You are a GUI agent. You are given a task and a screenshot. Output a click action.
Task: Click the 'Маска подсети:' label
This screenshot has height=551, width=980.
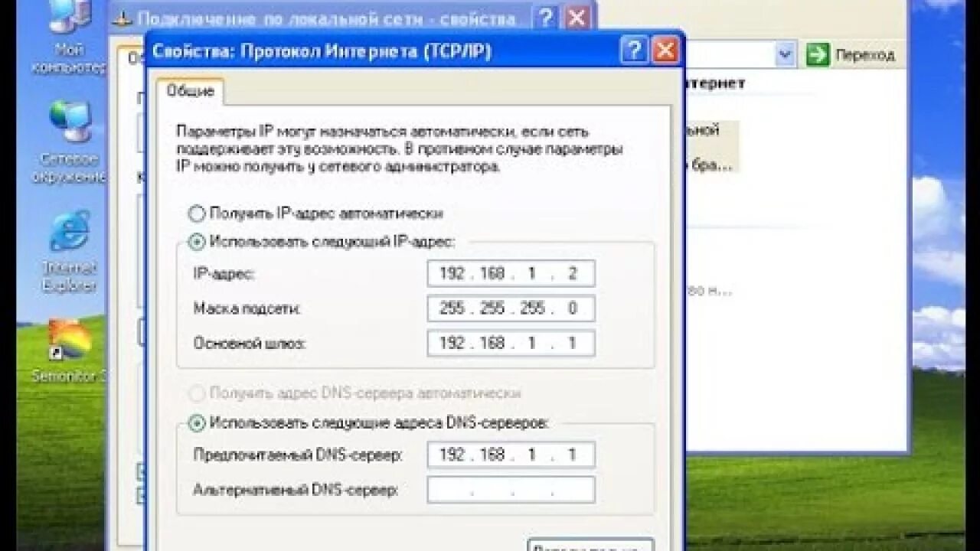coord(247,308)
